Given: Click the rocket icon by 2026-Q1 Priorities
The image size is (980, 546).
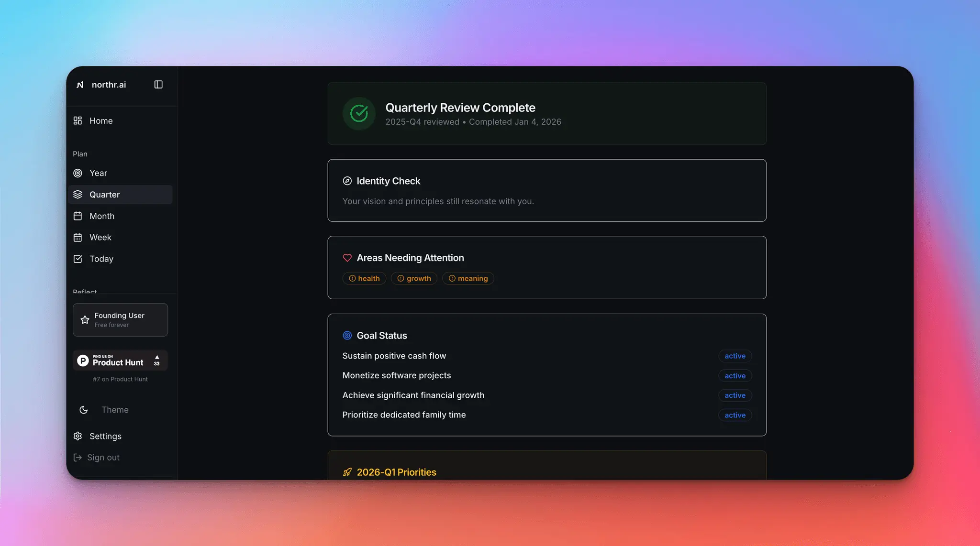Looking at the screenshot, I should (x=347, y=472).
